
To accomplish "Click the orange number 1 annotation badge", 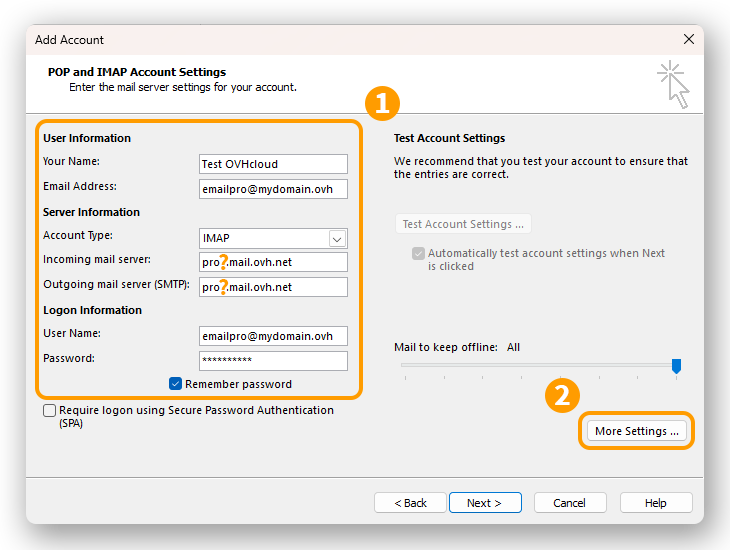I will tap(382, 104).
